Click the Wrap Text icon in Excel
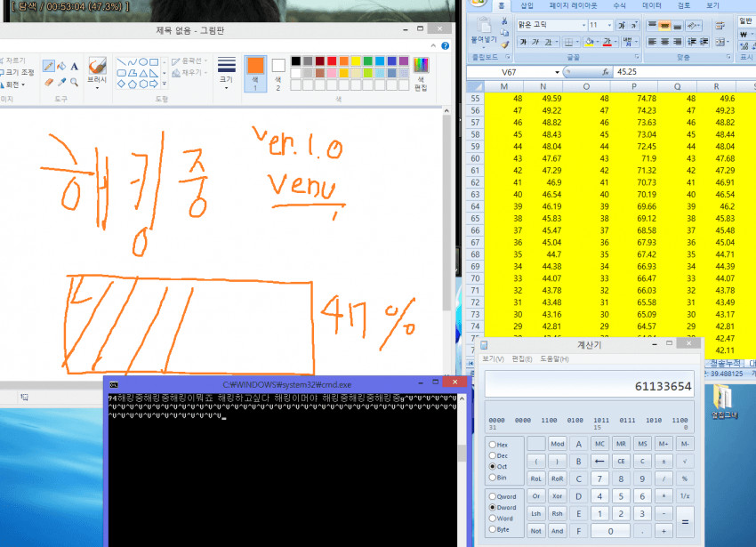This screenshot has height=547, width=756. pyautogui.click(x=720, y=25)
